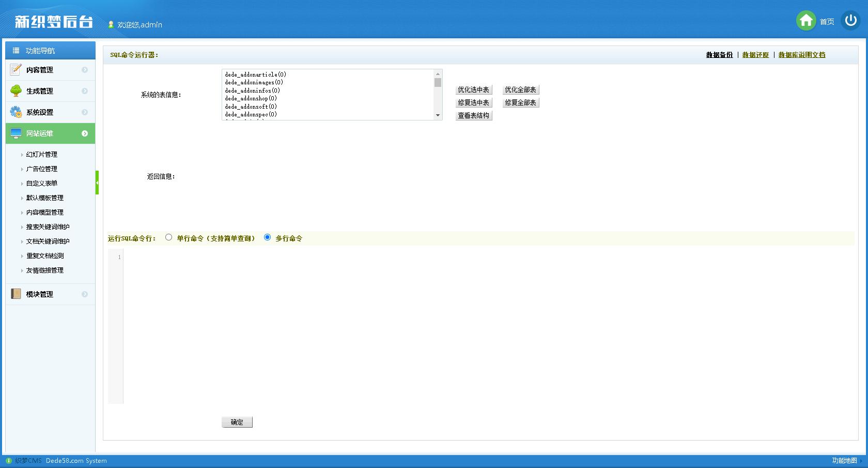This screenshot has width=868, height=468.
Task: Expand the 模块管理 menu chevron
Action: click(85, 294)
